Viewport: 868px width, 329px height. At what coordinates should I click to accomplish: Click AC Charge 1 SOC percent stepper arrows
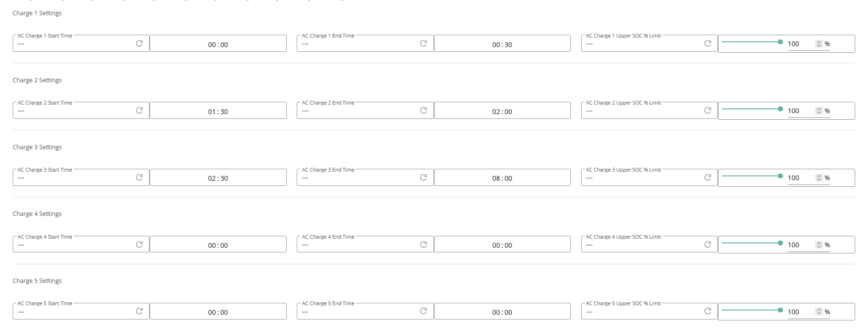click(819, 44)
